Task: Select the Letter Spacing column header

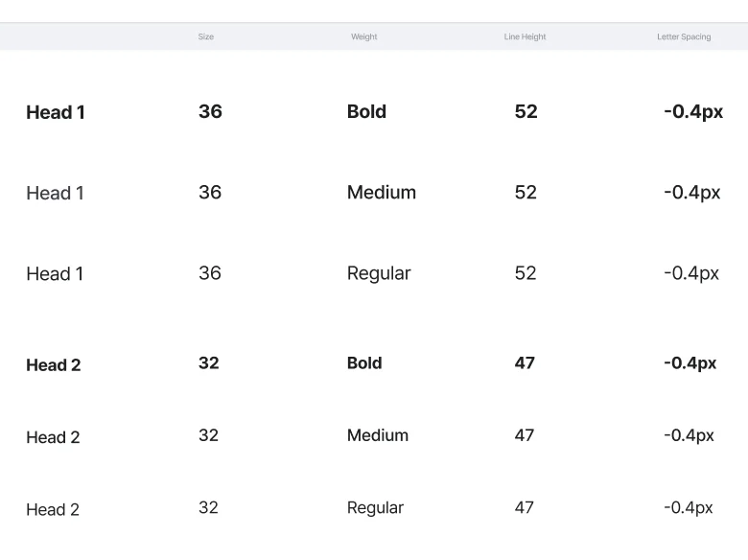Action: (684, 37)
